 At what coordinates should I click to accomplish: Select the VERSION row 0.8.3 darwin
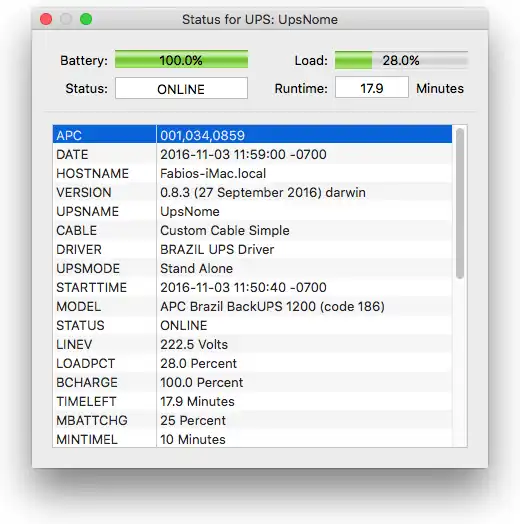(252, 192)
